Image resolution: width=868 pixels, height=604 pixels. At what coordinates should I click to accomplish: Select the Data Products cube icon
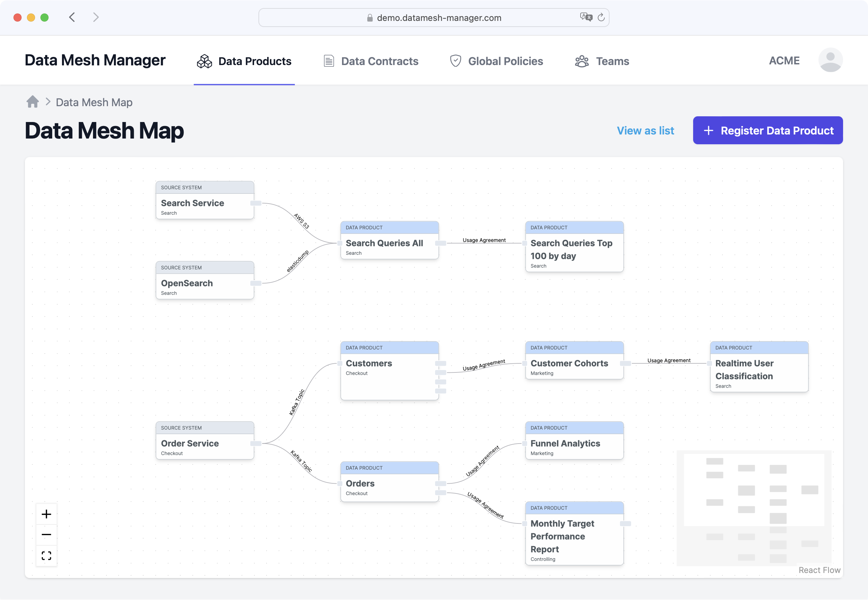[x=204, y=61]
